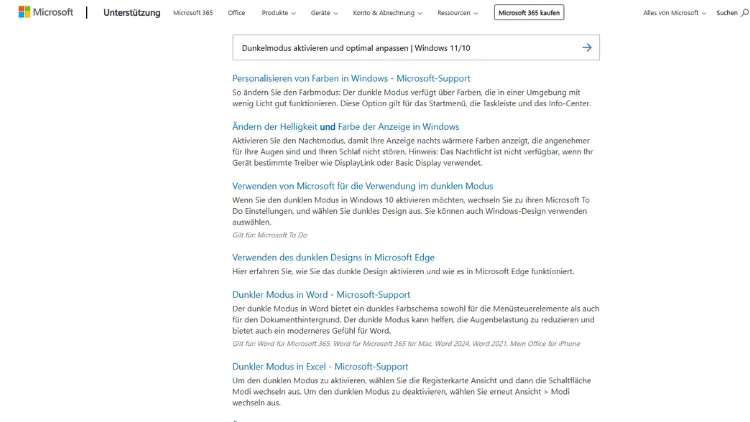Open Dunkler Modus in Word result
750x422 pixels.
(321, 295)
